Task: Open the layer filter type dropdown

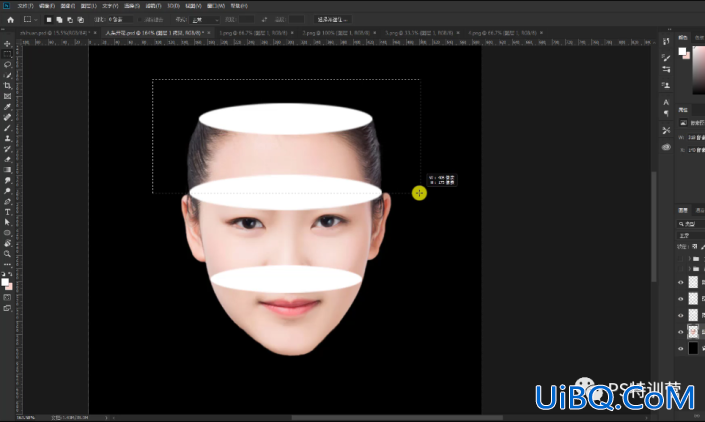Action: (691, 224)
